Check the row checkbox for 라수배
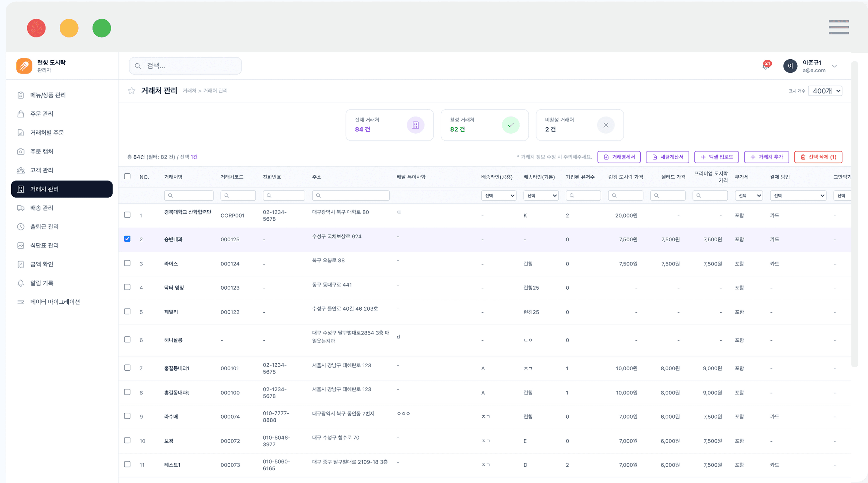This screenshot has height=483, width=868. pyautogui.click(x=127, y=416)
